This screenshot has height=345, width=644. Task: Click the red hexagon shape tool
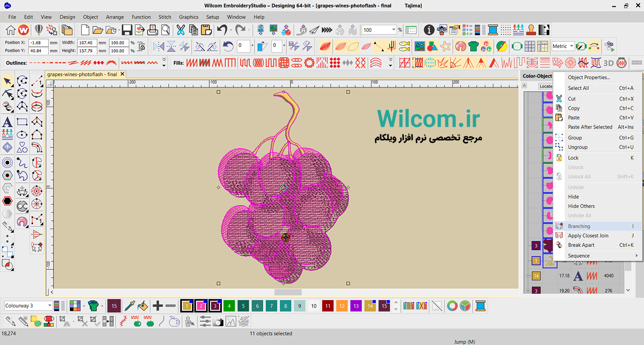tap(7, 201)
